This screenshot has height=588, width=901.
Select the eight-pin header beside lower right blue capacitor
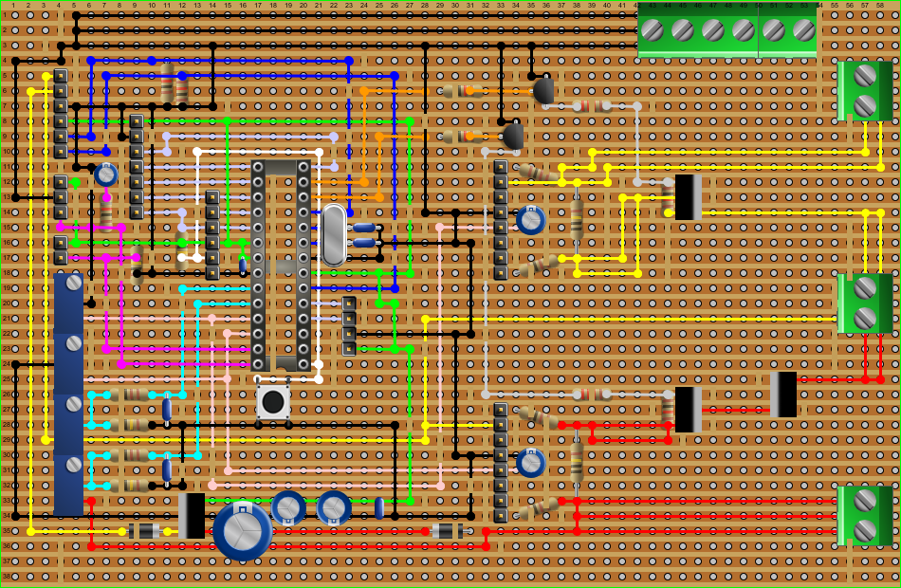(x=501, y=463)
